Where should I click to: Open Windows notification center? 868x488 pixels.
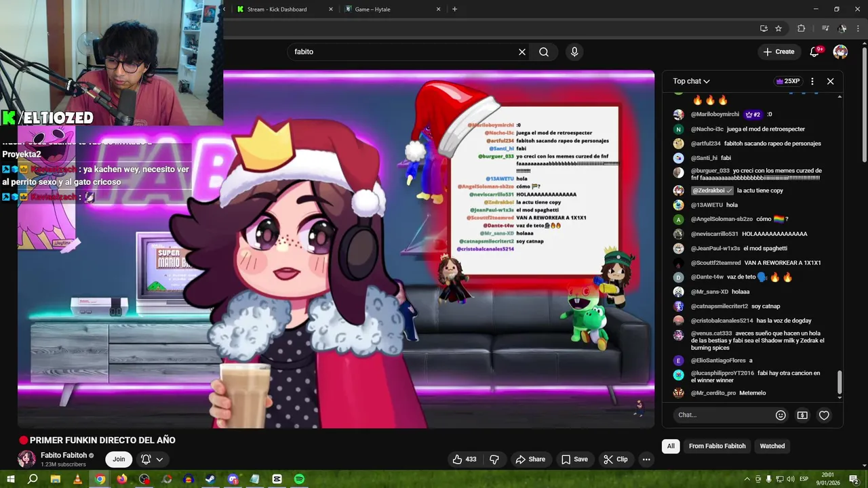tap(854, 479)
